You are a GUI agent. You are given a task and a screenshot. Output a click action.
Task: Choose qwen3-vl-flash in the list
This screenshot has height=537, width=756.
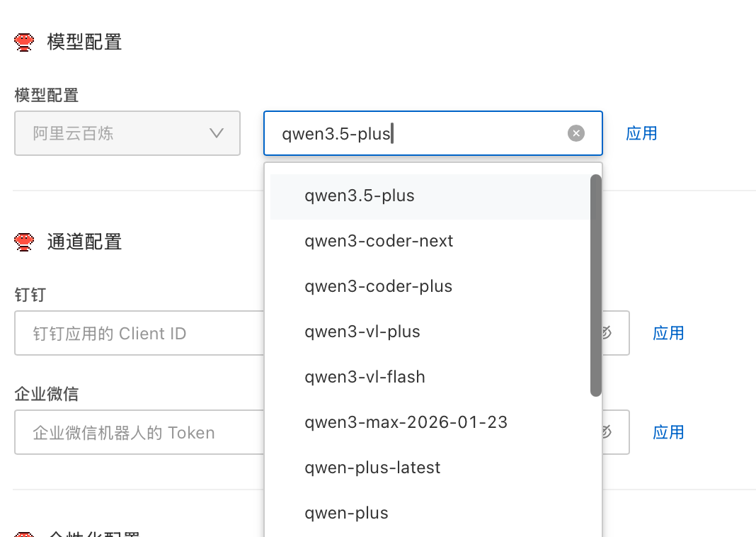pyautogui.click(x=430, y=378)
